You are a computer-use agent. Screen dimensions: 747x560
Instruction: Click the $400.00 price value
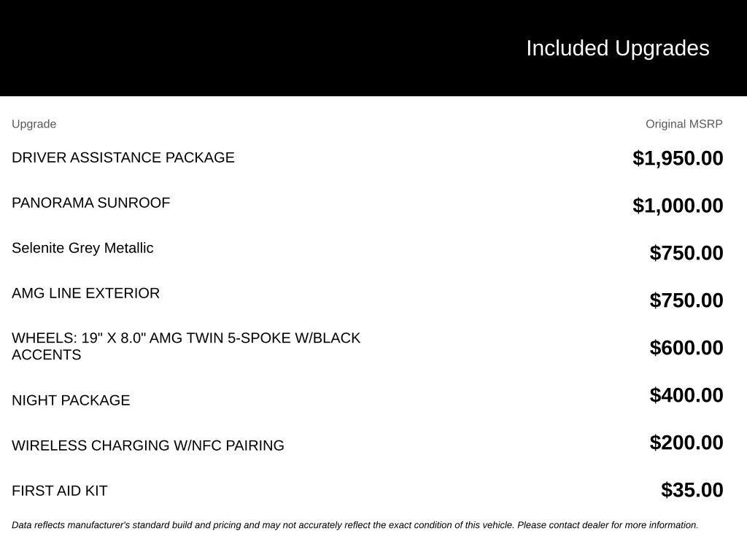(686, 395)
